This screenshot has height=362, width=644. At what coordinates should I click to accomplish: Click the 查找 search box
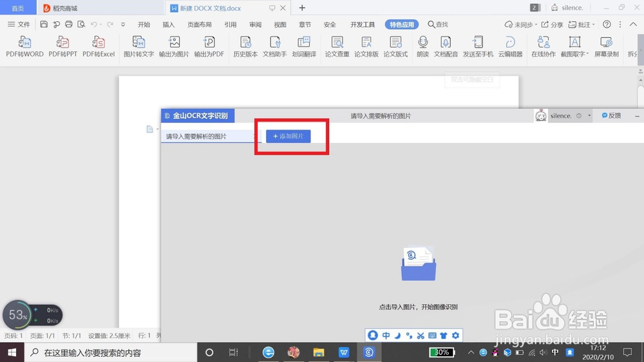pos(438,24)
